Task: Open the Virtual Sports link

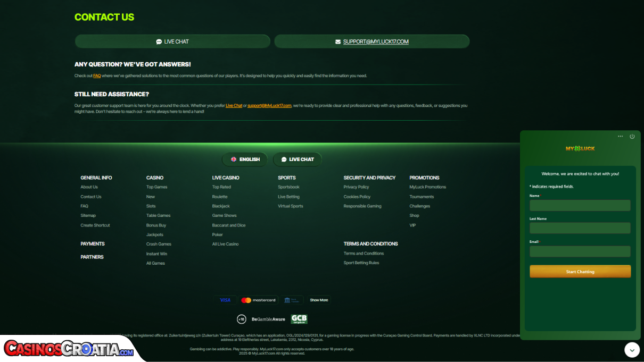Action: (x=291, y=206)
